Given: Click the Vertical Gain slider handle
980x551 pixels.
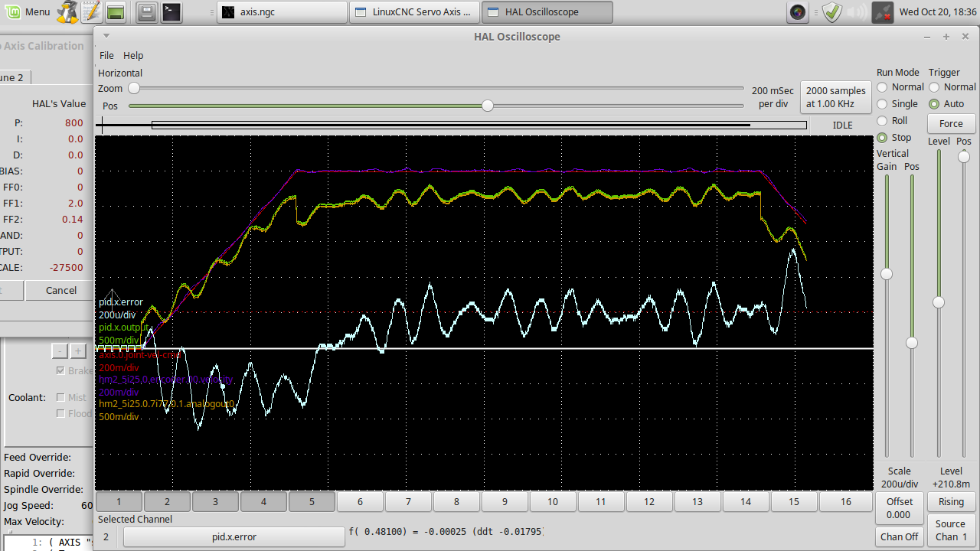Looking at the screenshot, I should point(887,274).
